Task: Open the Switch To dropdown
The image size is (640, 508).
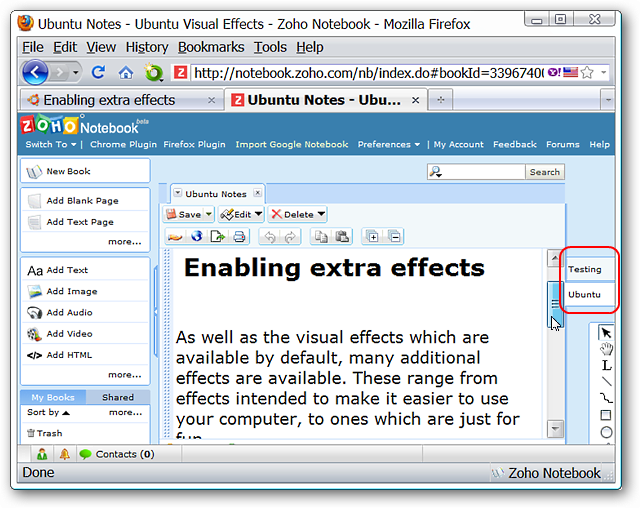Action: [51, 144]
